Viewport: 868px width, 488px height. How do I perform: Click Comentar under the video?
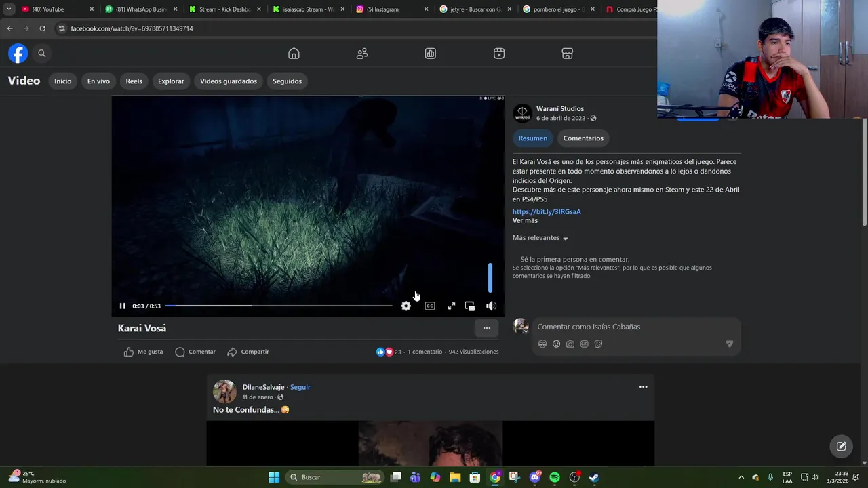pos(195,352)
